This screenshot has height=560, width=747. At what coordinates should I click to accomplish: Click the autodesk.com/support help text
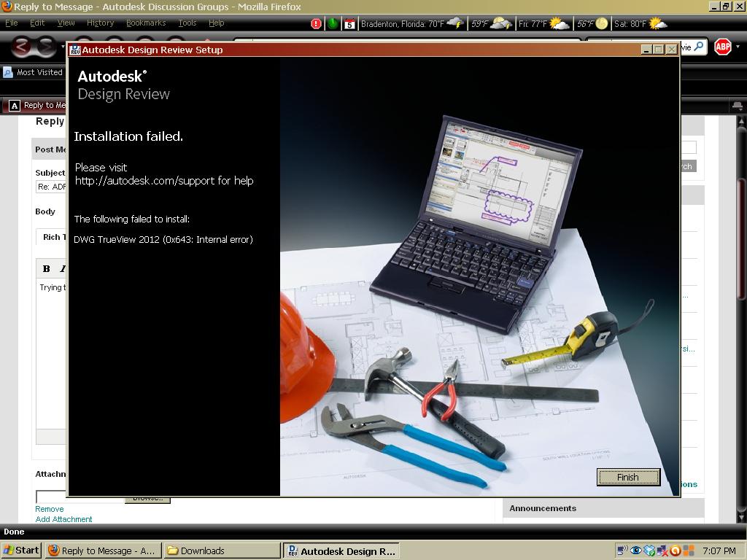(x=164, y=181)
